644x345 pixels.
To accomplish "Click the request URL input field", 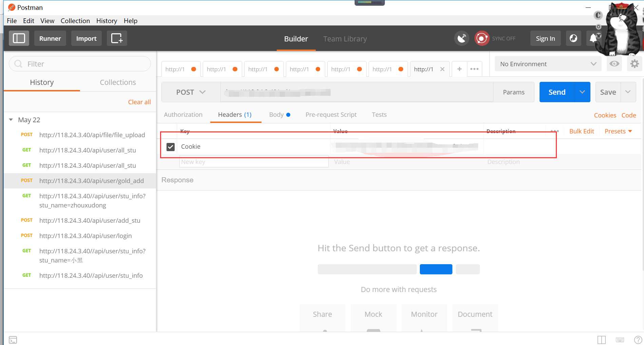I will pos(357,92).
